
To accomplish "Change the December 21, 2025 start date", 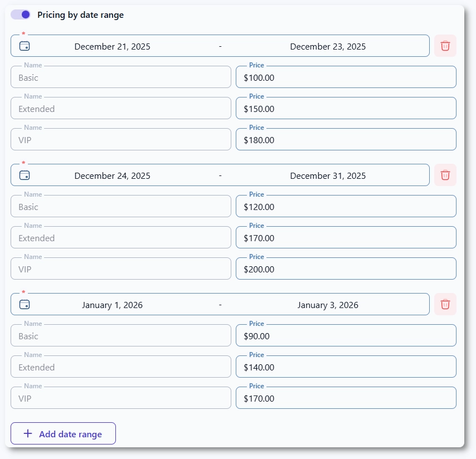I will tap(112, 47).
